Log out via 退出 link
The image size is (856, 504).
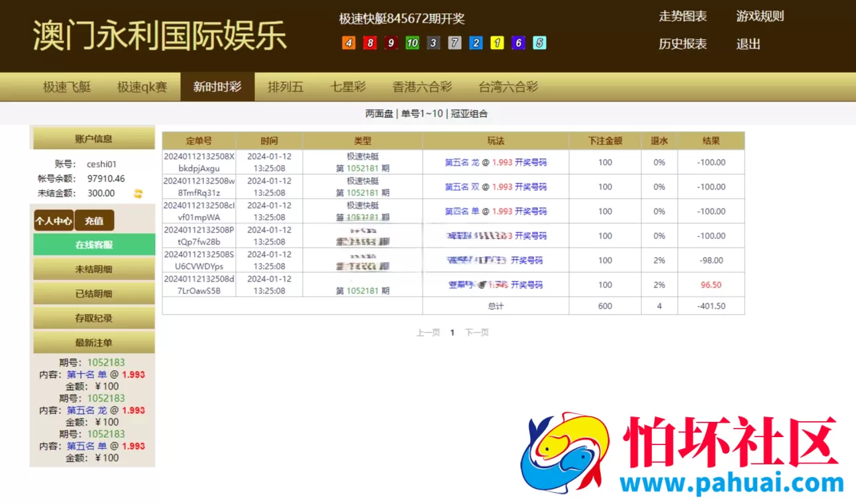coord(748,44)
